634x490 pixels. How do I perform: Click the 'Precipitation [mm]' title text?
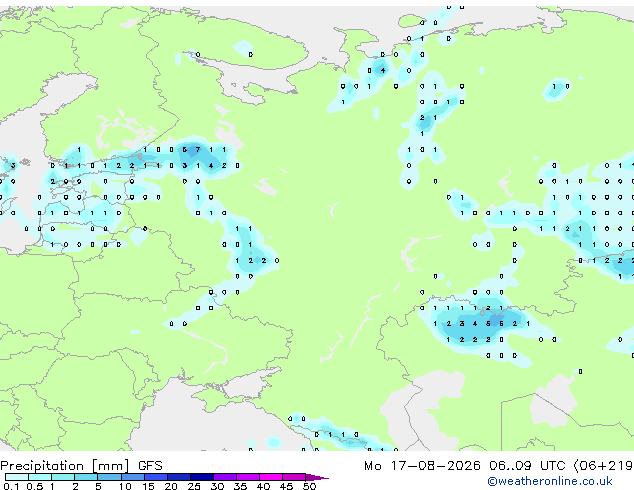pos(65,466)
